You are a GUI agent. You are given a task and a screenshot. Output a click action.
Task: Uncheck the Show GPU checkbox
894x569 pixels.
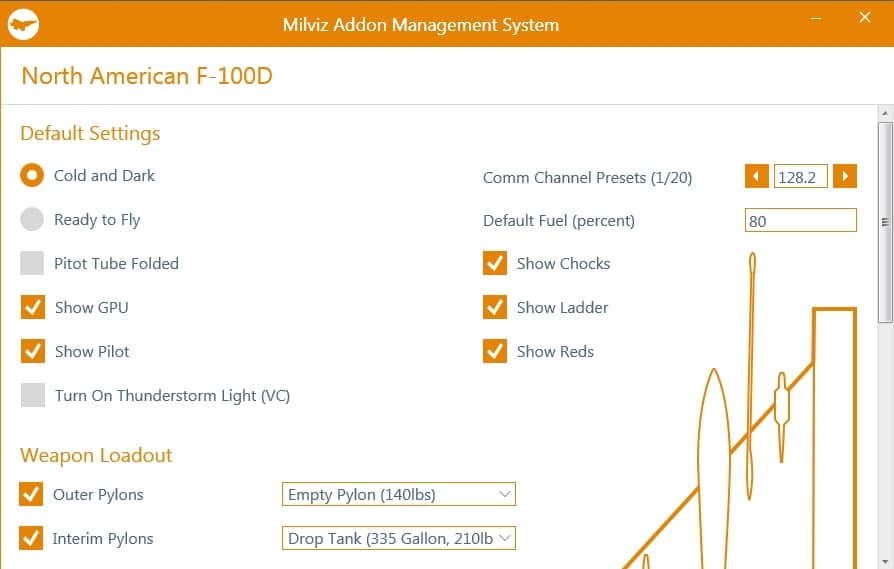(33, 307)
